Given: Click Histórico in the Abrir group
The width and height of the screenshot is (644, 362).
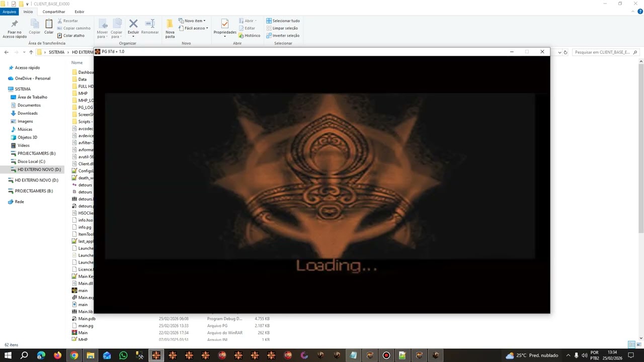Looking at the screenshot, I should coord(250,36).
